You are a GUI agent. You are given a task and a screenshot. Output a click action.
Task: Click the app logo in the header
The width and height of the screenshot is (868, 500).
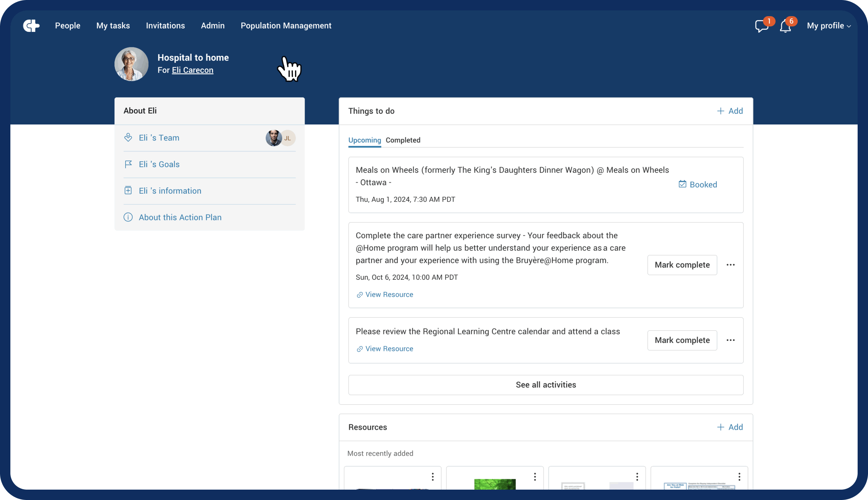(x=31, y=26)
